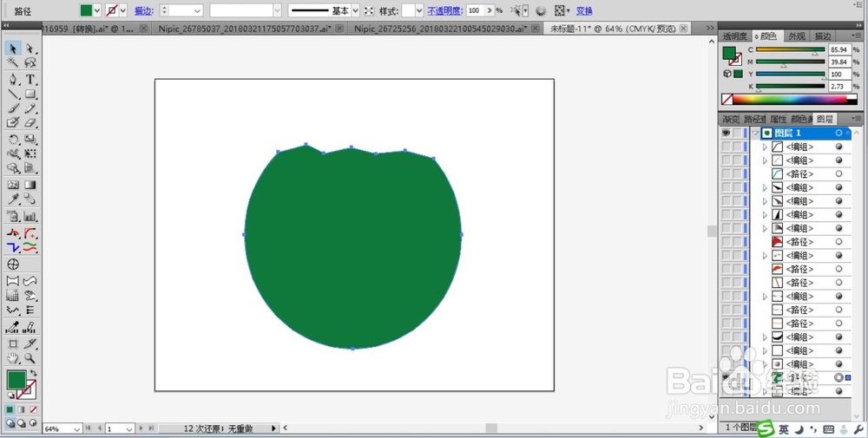Screen dimensions: 868x438
Task: Switch to the 渐变 panel tab
Action: [730, 119]
